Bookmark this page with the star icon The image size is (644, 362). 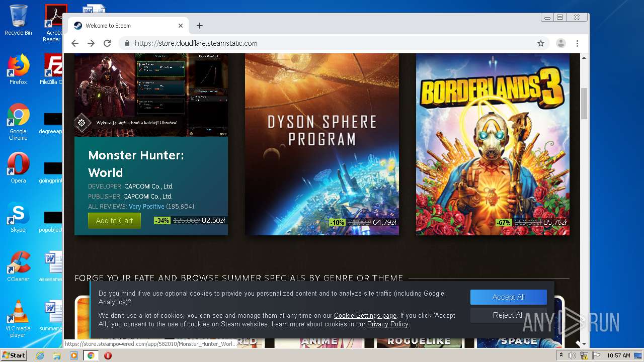tap(541, 43)
